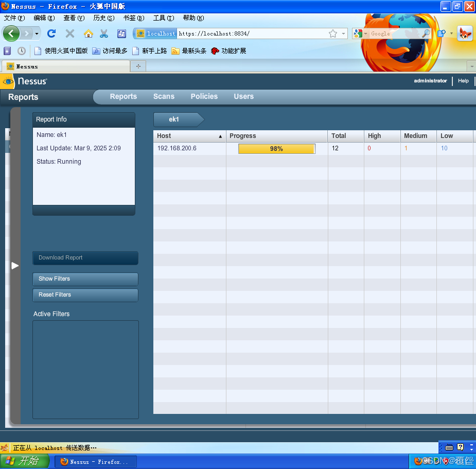Switch to the Scans navigation tab

164,96
